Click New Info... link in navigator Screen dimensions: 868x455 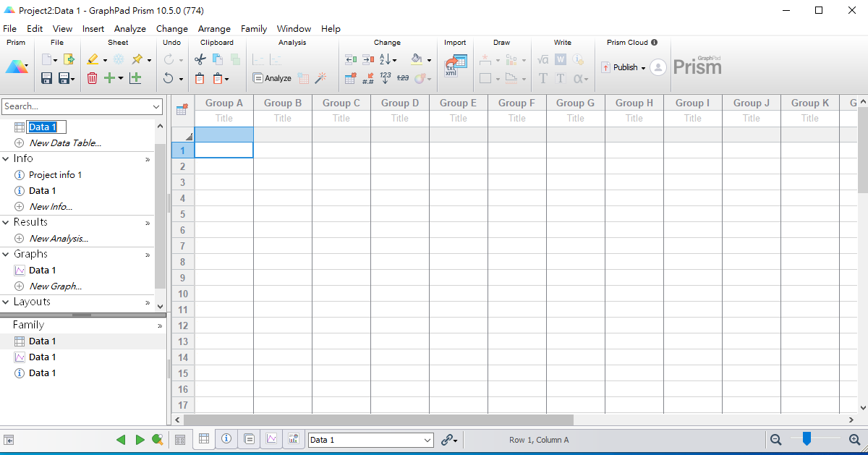51,207
